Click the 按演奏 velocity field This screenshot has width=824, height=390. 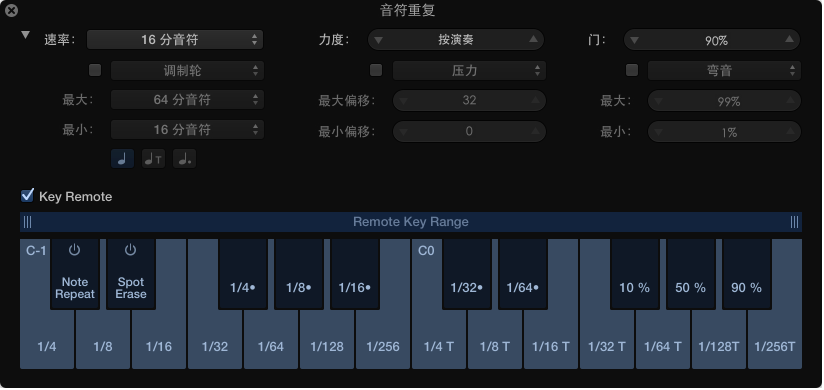[456, 39]
